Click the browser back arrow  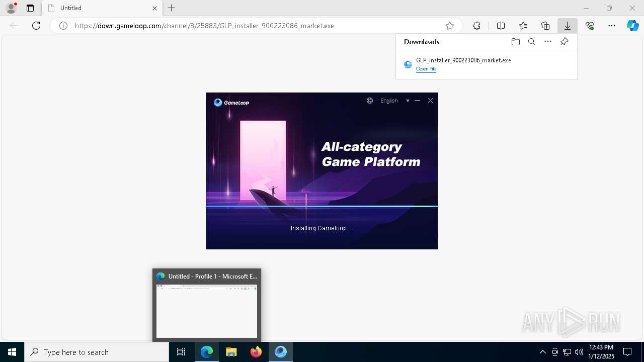click(x=14, y=26)
